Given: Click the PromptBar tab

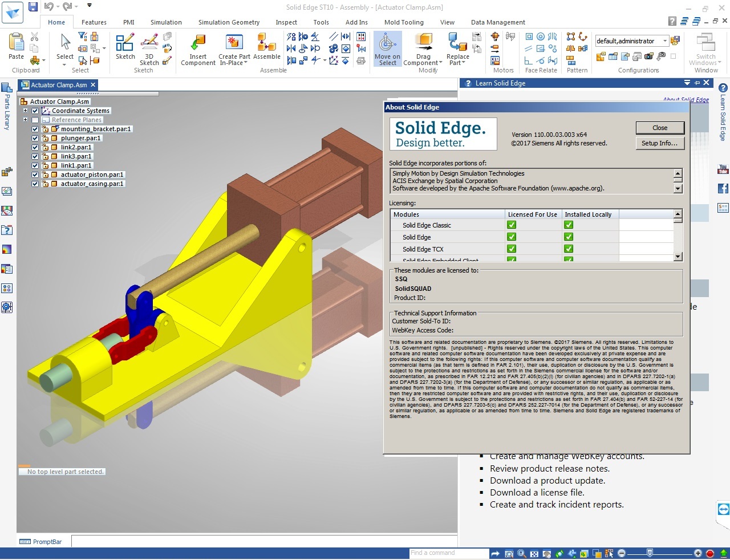Looking at the screenshot, I should point(41,542).
